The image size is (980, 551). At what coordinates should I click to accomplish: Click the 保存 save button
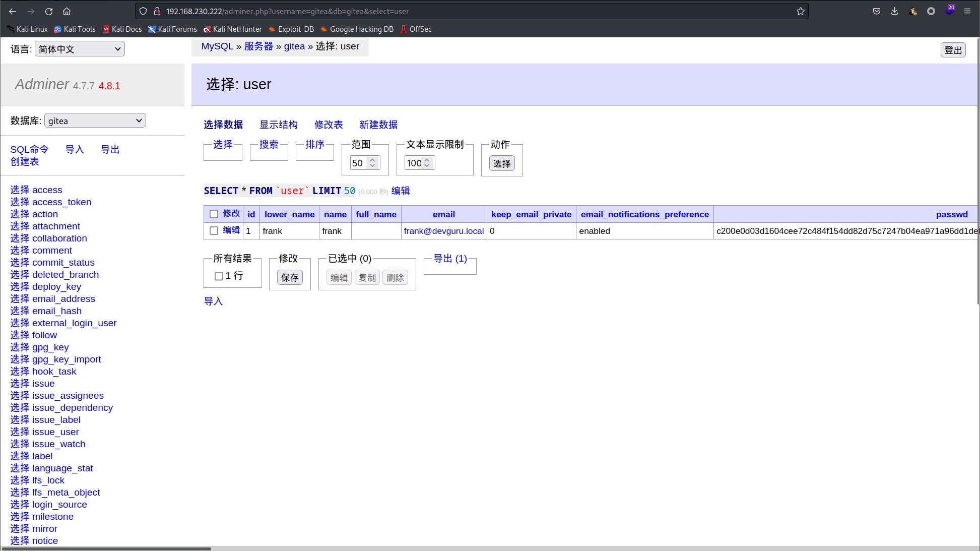[290, 277]
